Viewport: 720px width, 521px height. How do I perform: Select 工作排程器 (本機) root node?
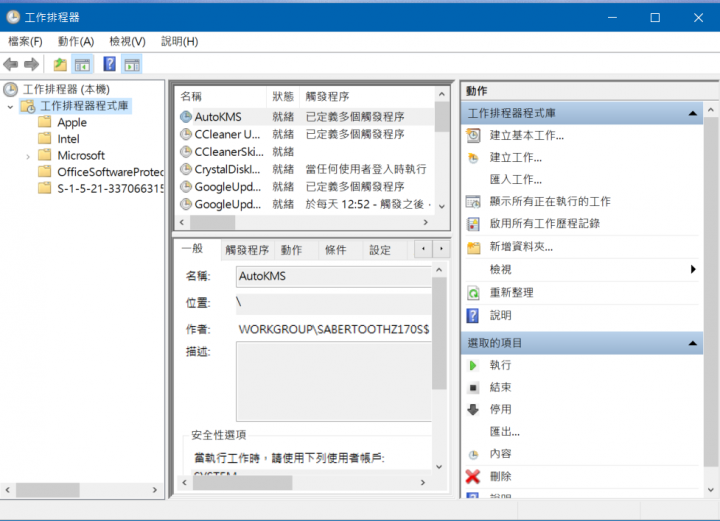tap(66, 89)
